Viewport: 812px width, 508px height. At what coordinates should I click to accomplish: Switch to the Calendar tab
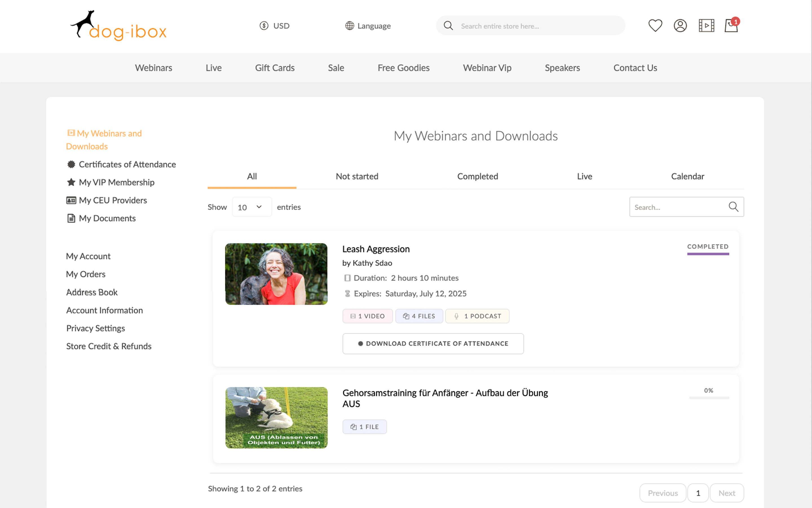[x=687, y=176]
